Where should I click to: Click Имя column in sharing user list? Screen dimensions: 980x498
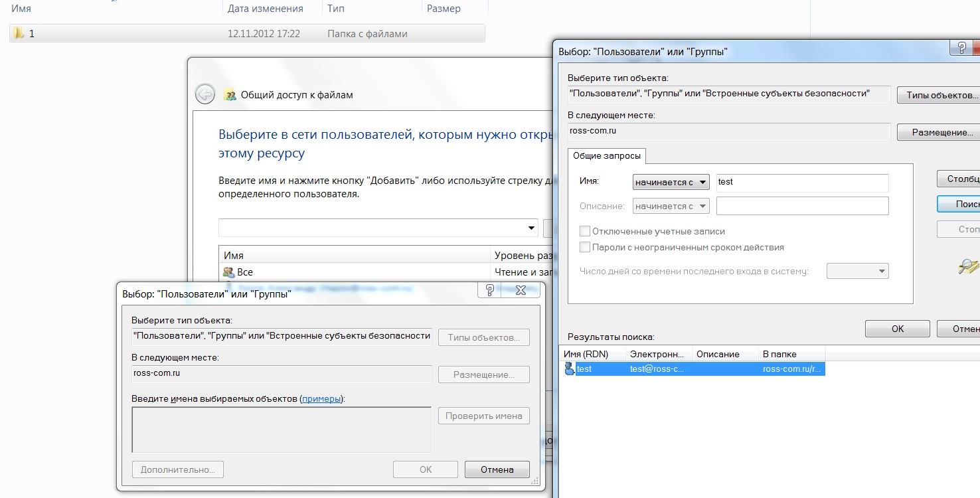[355, 255]
